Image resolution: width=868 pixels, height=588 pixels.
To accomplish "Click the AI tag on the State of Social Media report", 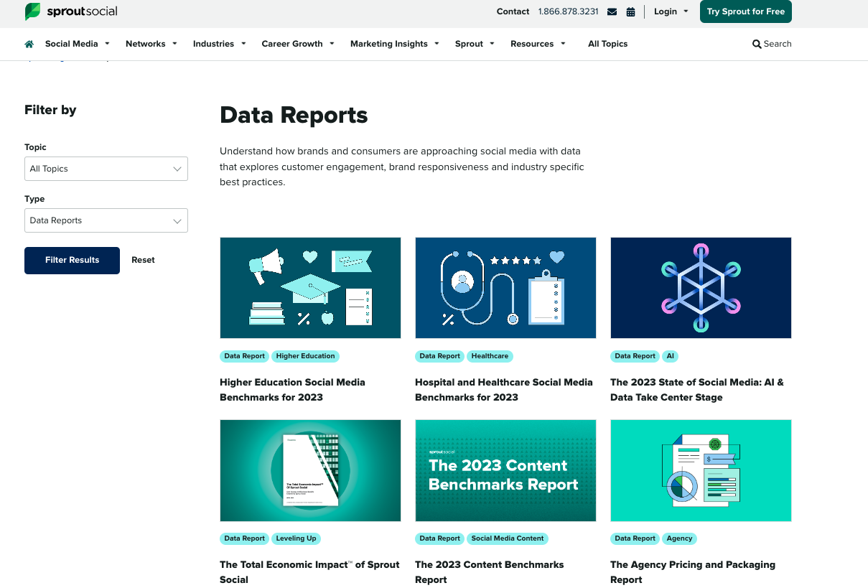I will click(670, 356).
